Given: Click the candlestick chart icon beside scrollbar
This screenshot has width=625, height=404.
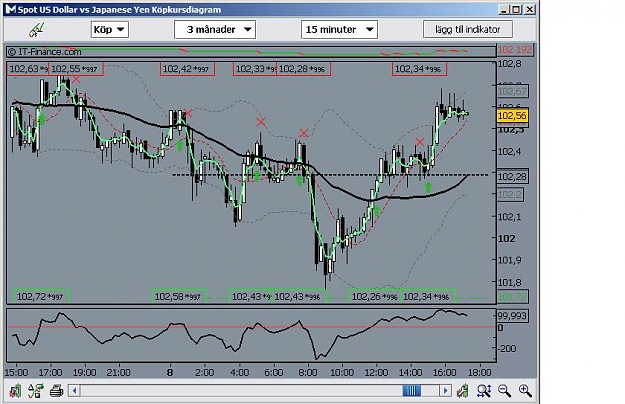Looking at the screenshot, I should 463,391.
